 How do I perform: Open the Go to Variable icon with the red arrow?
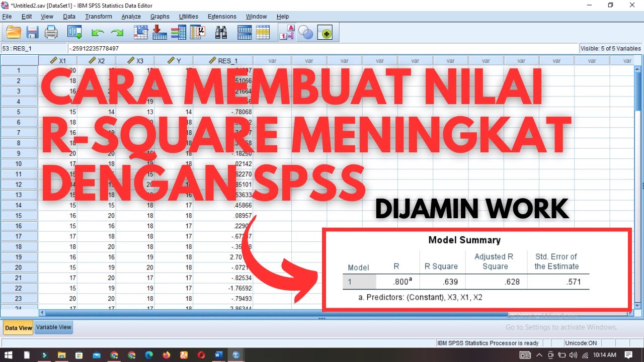point(159,33)
